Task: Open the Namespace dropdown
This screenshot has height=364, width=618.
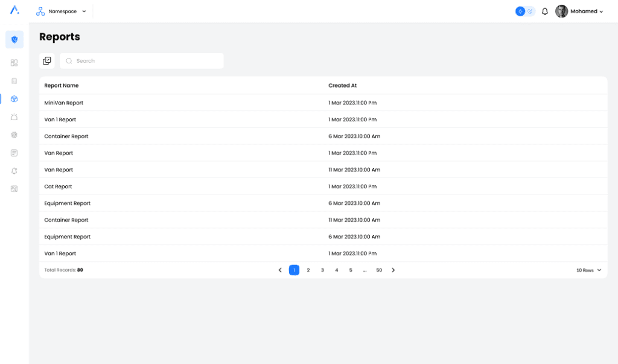Action: pyautogui.click(x=62, y=11)
